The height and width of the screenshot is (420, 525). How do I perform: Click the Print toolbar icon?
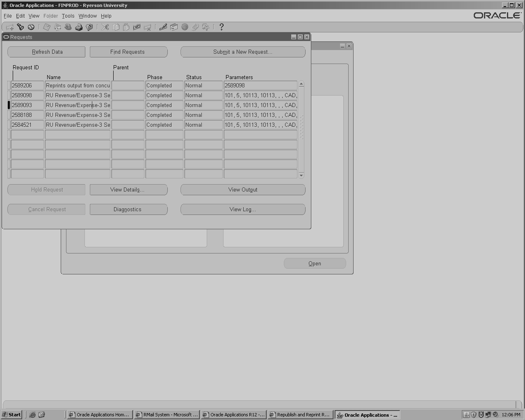pos(79,27)
